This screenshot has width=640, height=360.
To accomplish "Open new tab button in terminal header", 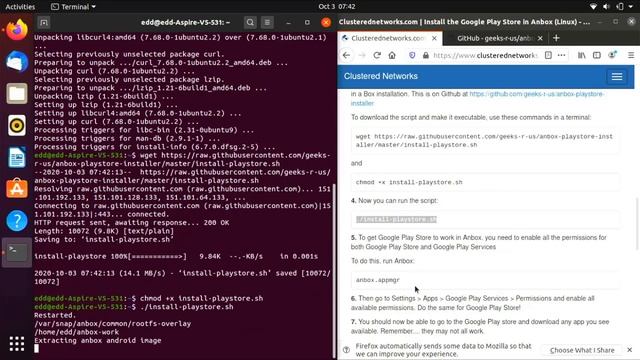I will pos(44,22).
